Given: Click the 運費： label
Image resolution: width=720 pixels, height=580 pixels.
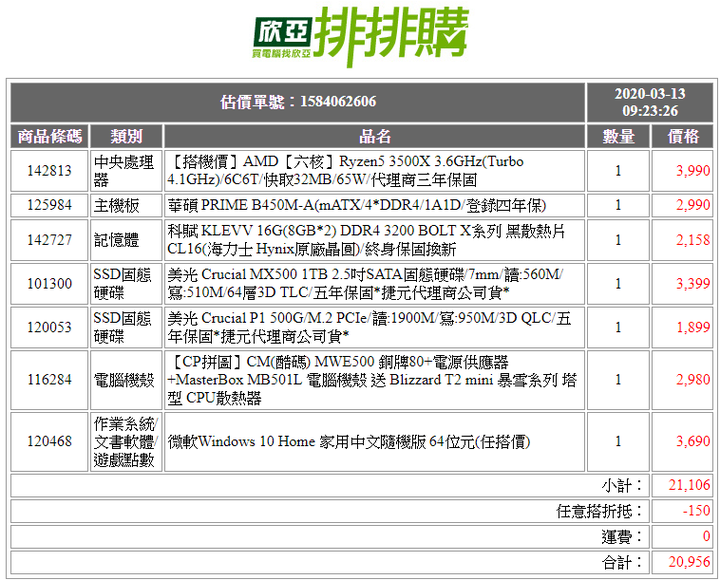Looking at the screenshot, I should [623, 537].
